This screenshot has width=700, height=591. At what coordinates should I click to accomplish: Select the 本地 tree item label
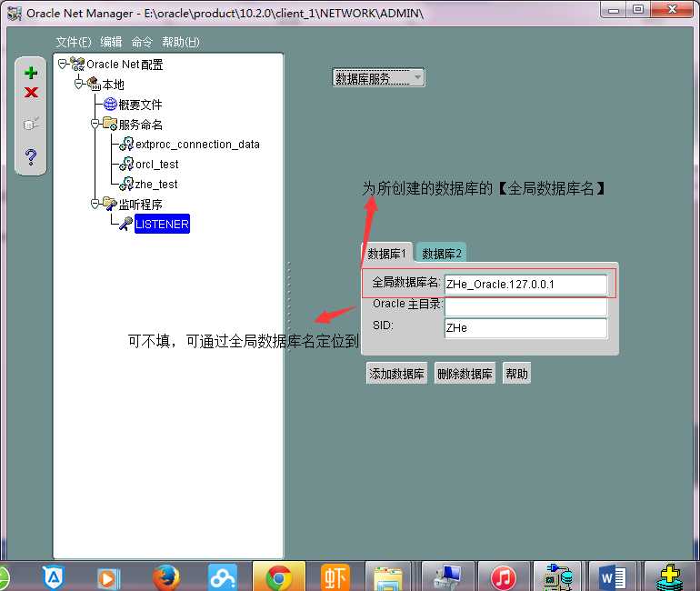coord(113,85)
